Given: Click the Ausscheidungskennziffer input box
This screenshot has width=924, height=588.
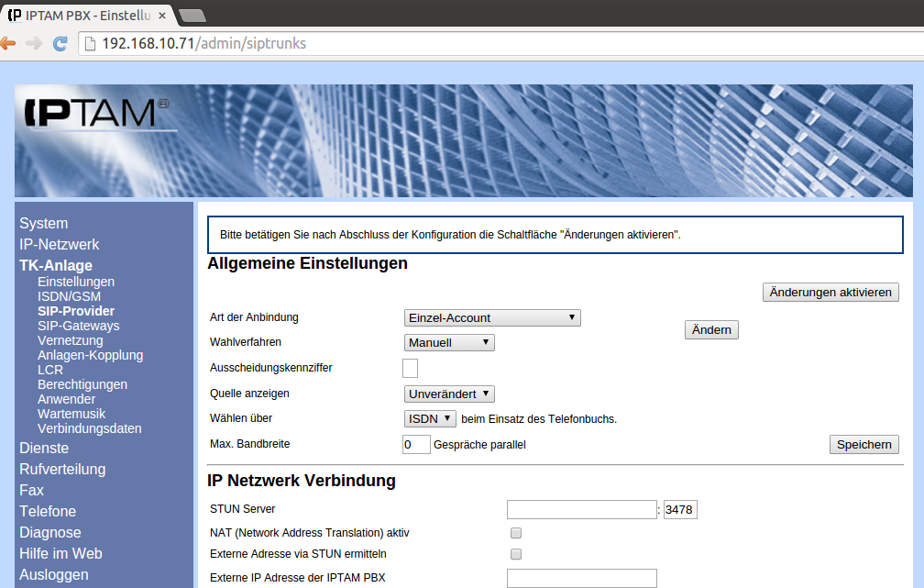Looking at the screenshot, I should point(411,368).
